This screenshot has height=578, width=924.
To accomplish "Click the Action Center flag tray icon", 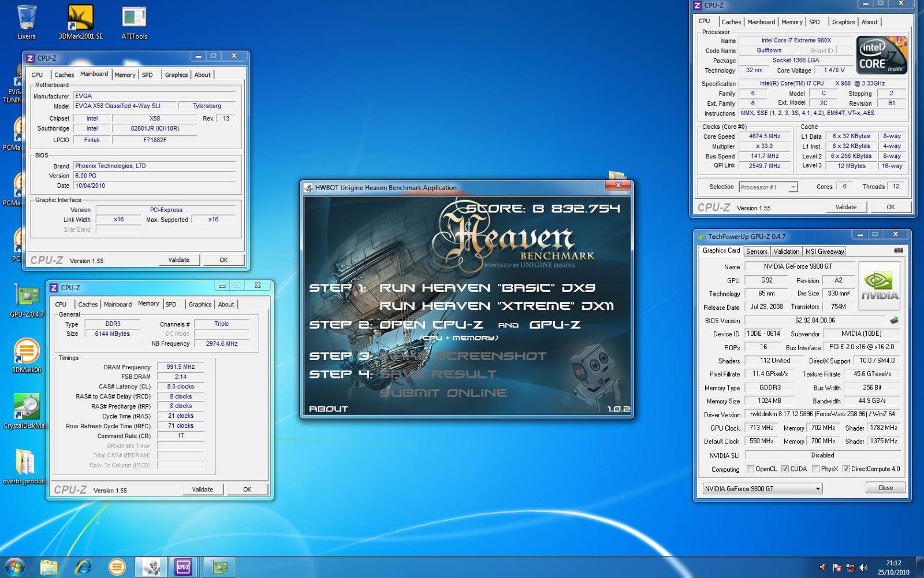I will point(837,568).
